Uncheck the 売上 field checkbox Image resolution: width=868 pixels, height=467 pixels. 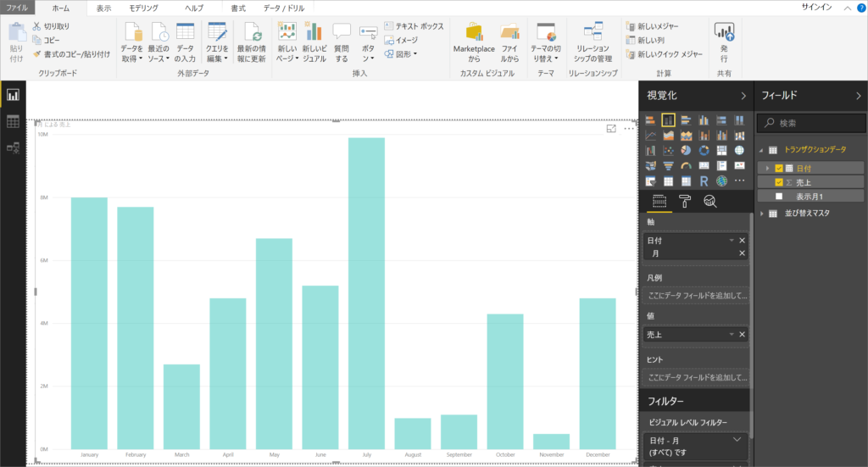click(x=779, y=182)
